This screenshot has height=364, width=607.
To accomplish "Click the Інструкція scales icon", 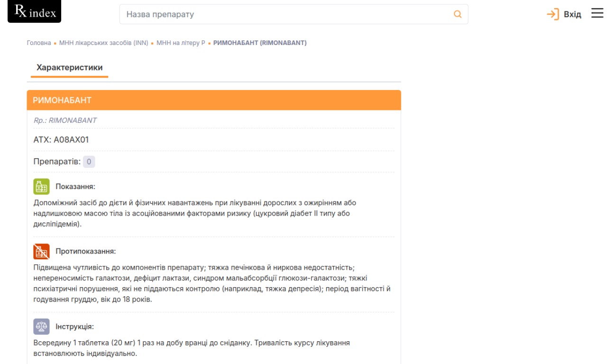I will pos(41,327).
